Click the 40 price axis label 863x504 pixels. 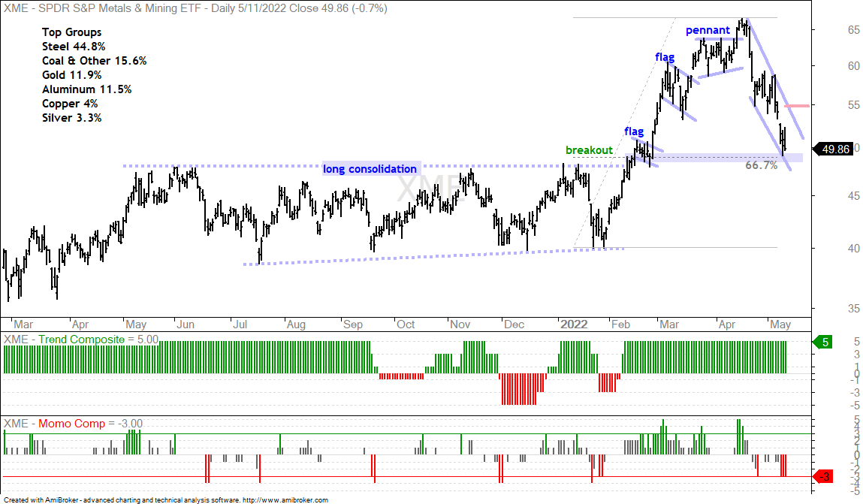click(854, 249)
